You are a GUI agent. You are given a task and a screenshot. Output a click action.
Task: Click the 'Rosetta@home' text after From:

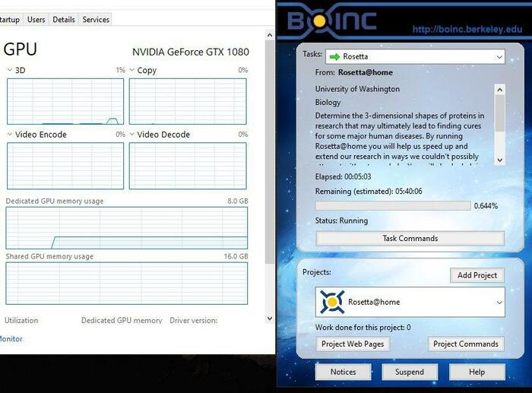point(366,72)
